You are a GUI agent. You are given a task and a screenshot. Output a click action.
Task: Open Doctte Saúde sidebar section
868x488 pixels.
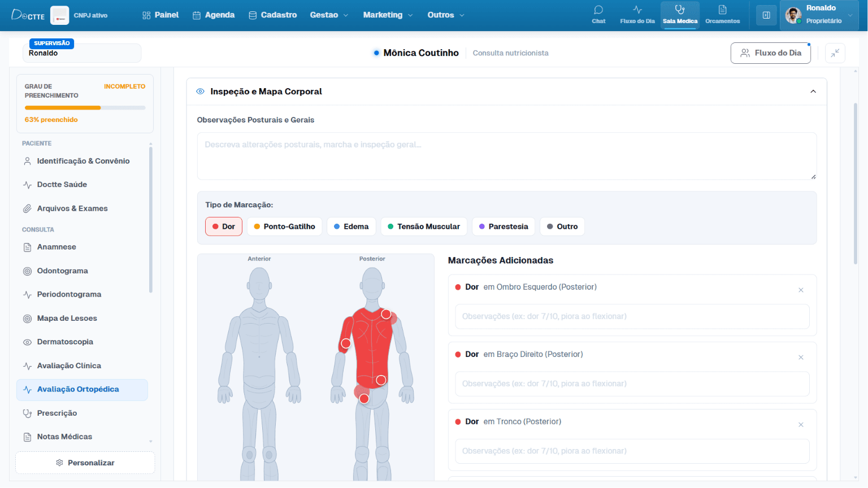82,185
